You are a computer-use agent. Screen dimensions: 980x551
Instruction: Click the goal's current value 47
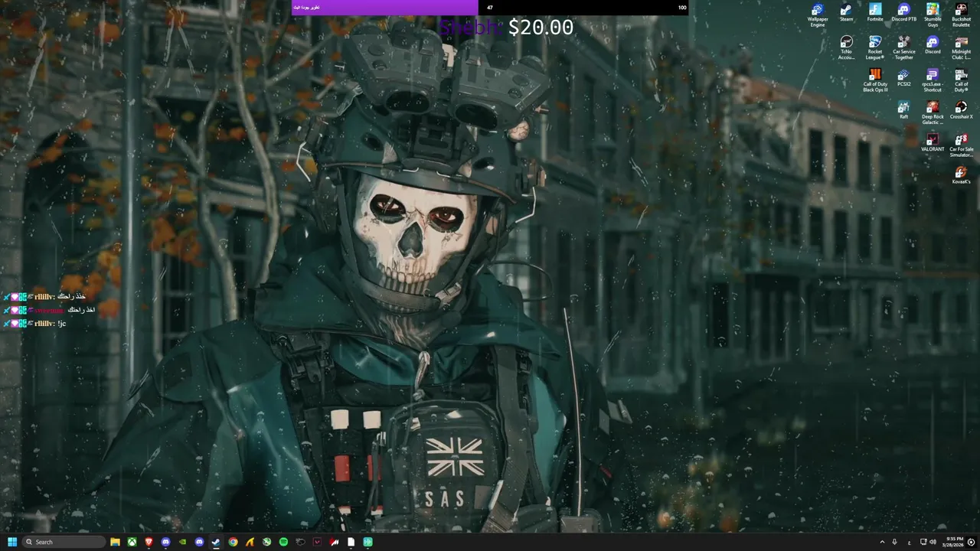(x=490, y=8)
